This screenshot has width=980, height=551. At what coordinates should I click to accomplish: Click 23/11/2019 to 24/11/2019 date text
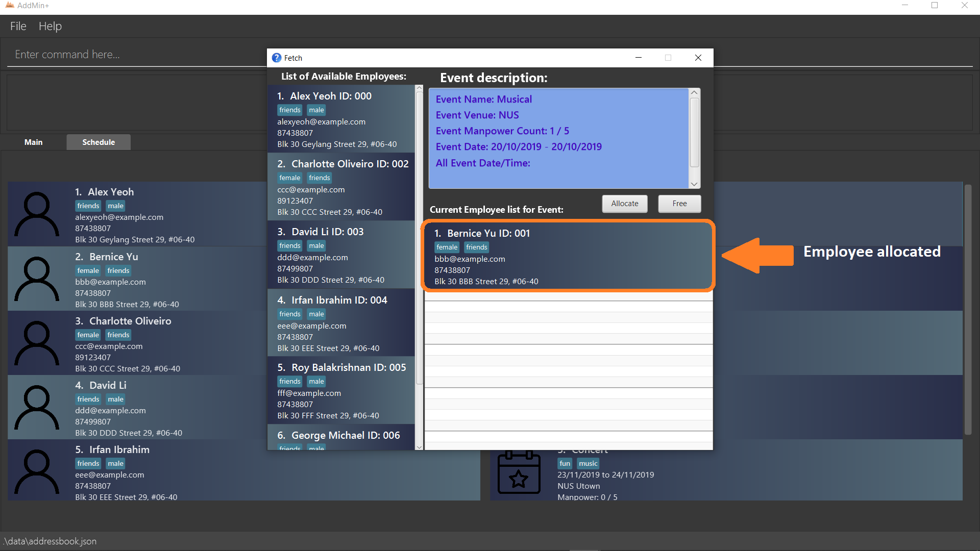[x=605, y=475]
